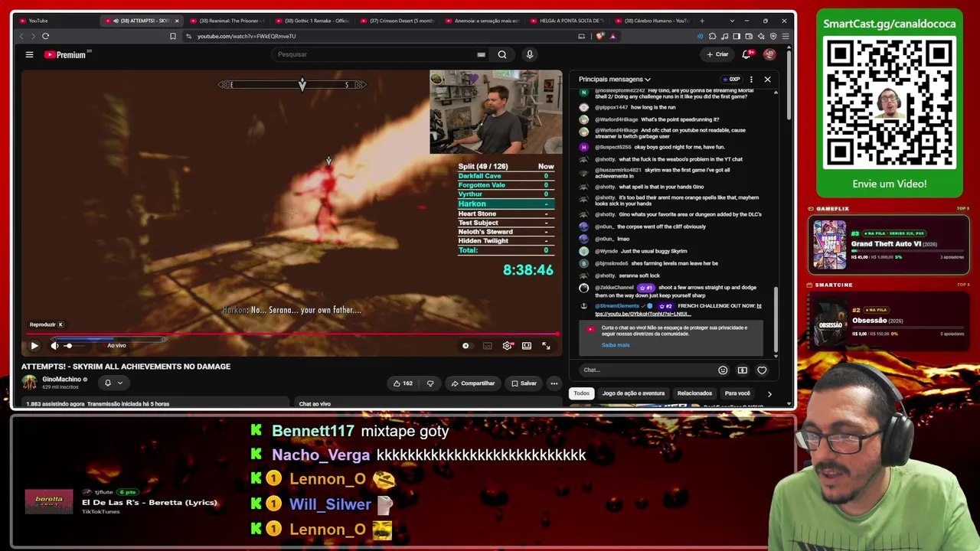980x551 pixels.
Task: Open the emoji picker in chat
Action: coord(723,370)
